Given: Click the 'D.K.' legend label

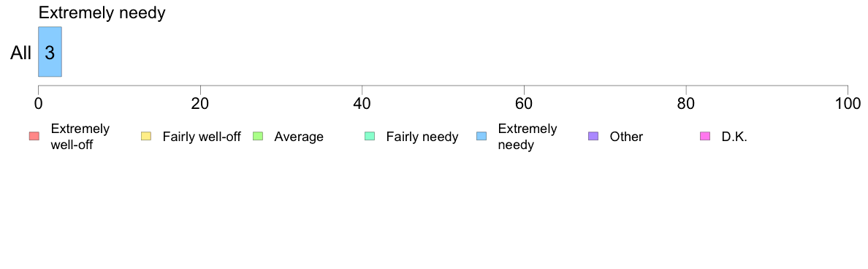Looking at the screenshot, I should coord(734,137).
